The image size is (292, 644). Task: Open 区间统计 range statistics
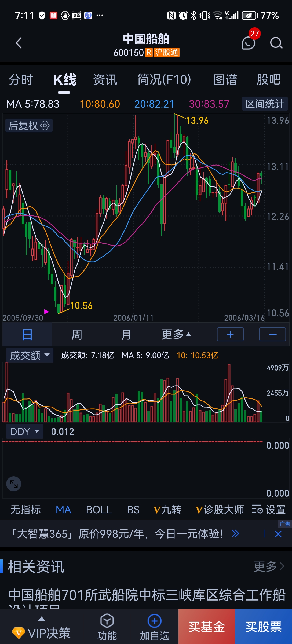(x=265, y=104)
